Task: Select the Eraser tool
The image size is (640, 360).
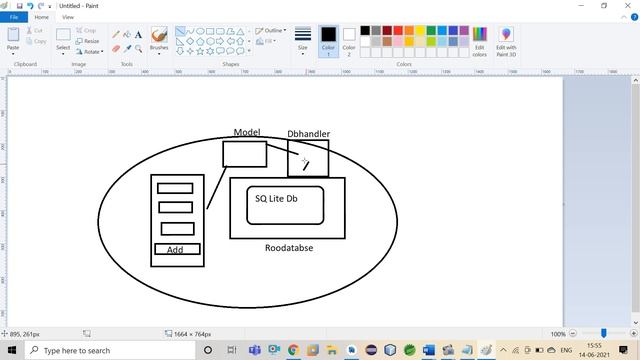Action: point(116,49)
